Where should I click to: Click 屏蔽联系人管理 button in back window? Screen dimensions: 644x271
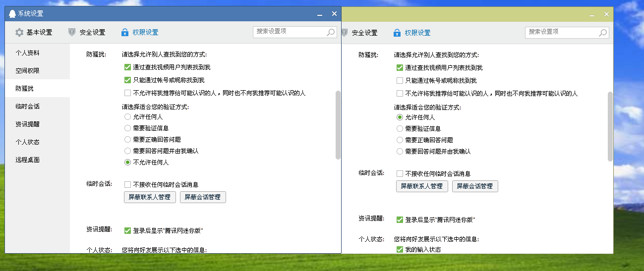422,186
